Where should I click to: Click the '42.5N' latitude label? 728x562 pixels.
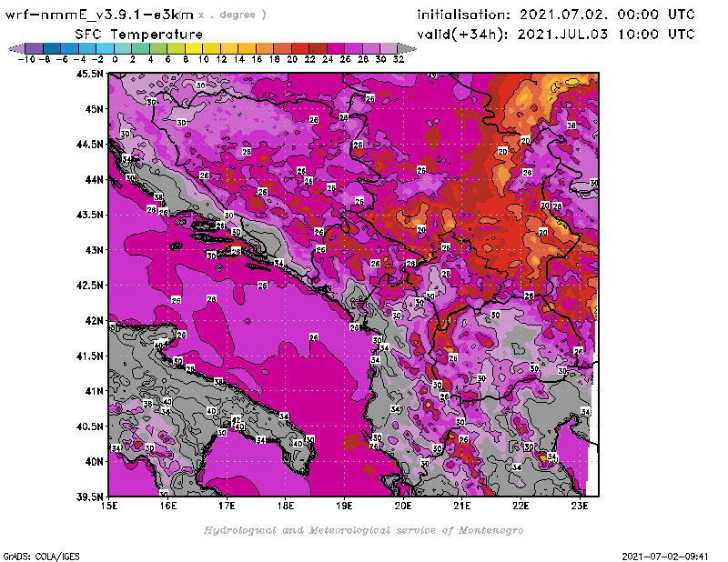click(x=89, y=286)
